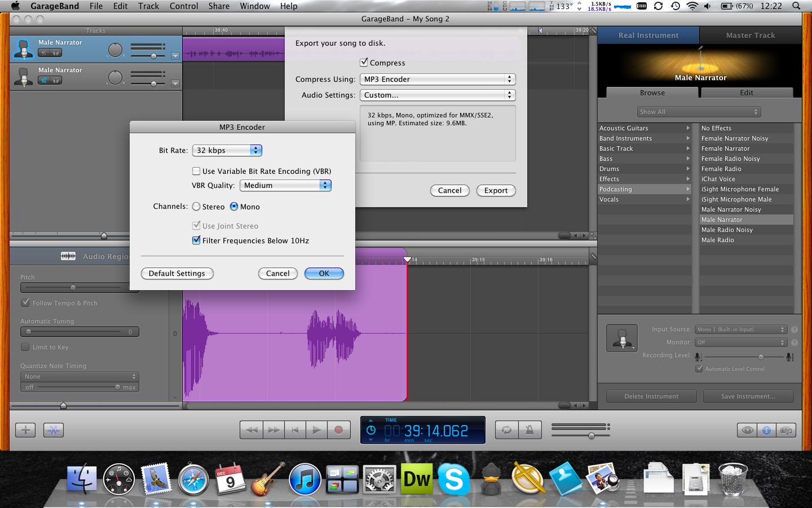Click the Delete Instrument button
Image resolution: width=812 pixels, height=508 pixels.
point(651,396)
